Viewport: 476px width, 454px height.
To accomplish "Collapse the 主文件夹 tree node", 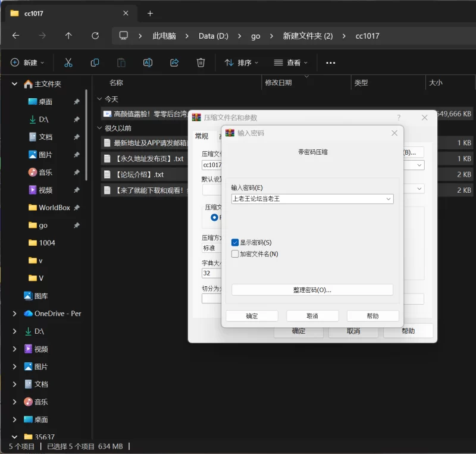I will pos(14,84).
